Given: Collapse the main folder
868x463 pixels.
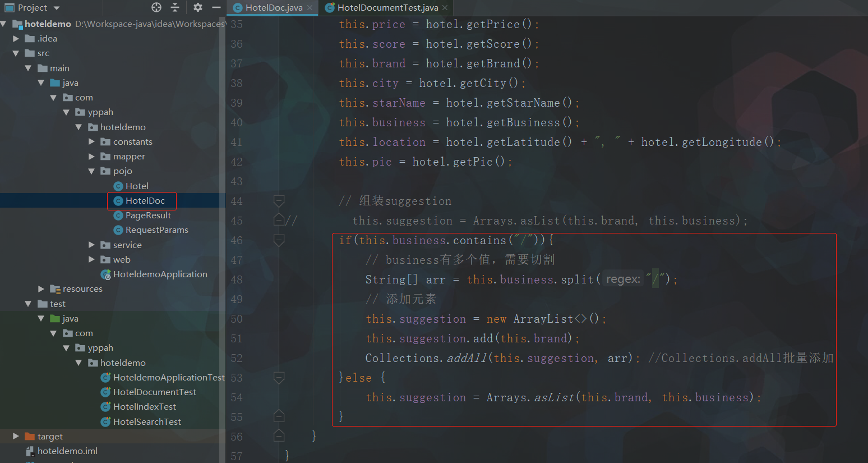Looking at the screenshot, I should (x=28, y=68).
